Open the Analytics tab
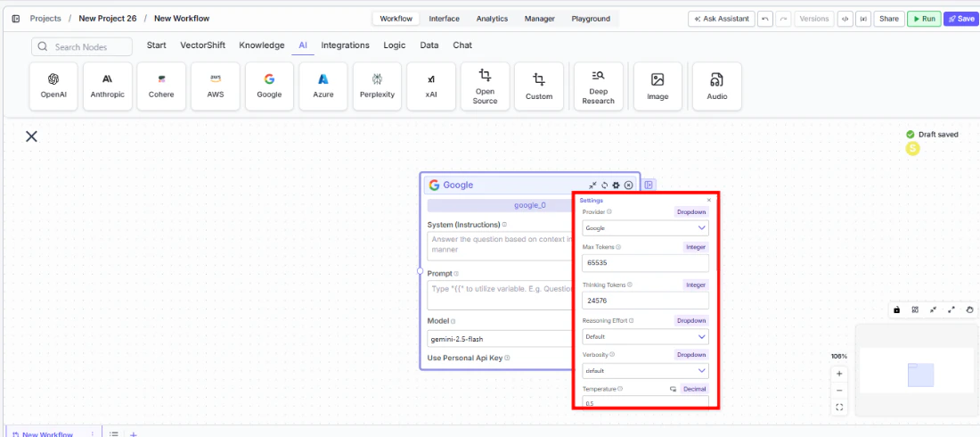Viewport: 980px width, 437px height. [492, 19]
